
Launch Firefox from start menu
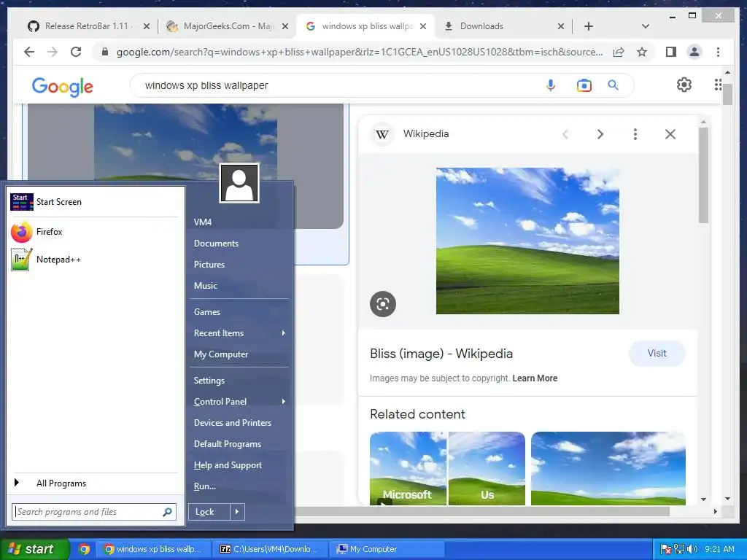(x=94, y=232)
